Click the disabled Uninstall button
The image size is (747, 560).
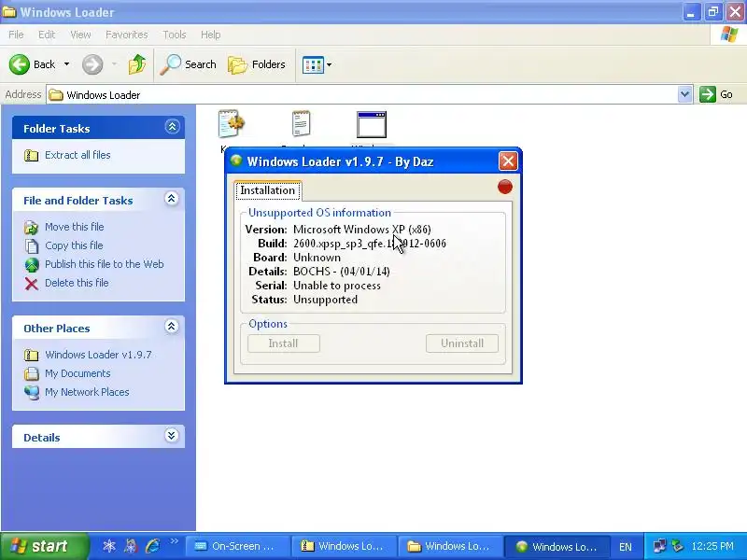(462, 343)
